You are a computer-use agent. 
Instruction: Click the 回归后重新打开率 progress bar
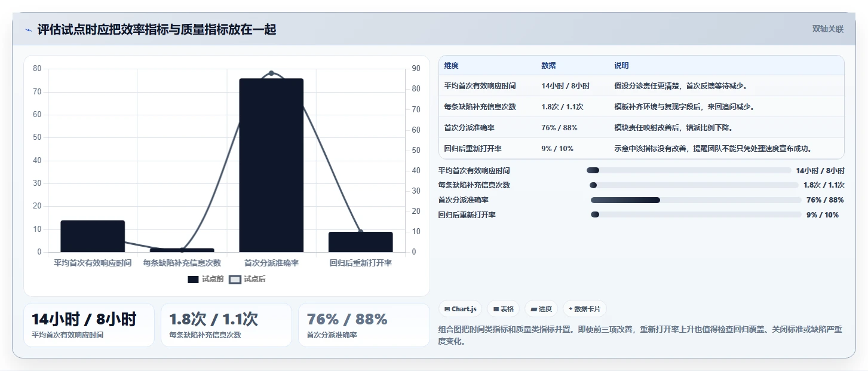tap(696, 214)
